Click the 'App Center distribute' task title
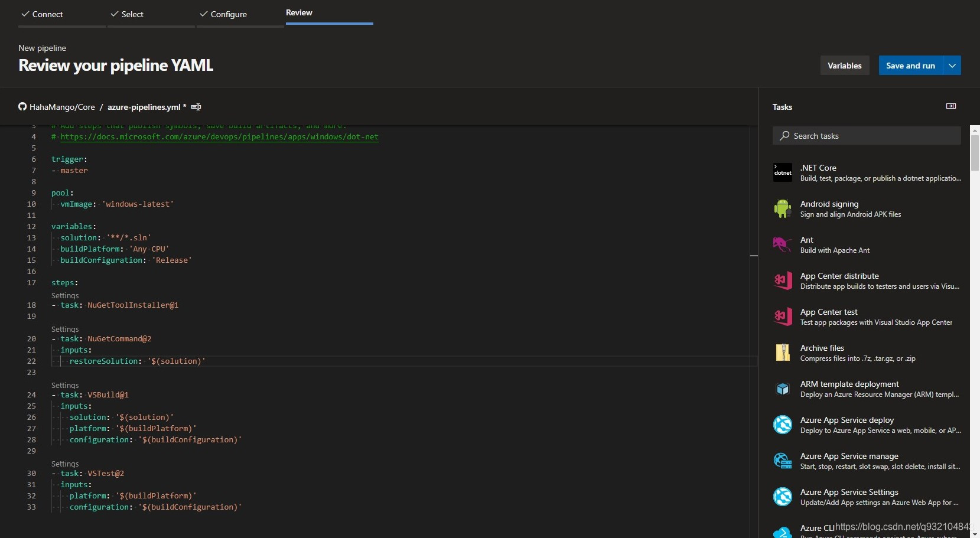 click(839, 276)
